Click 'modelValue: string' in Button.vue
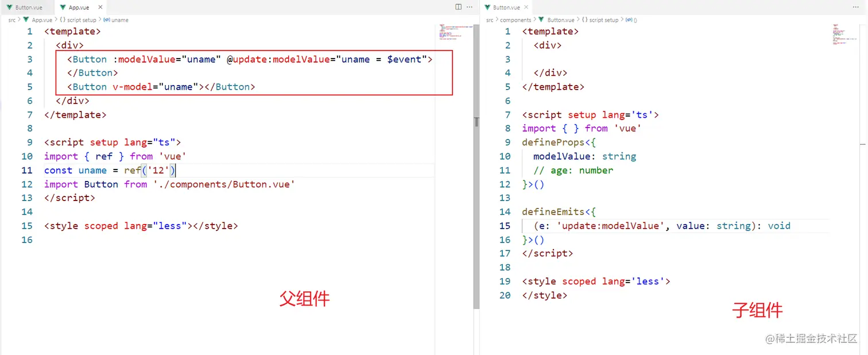 pyautogui.click(x=584, y=156)
